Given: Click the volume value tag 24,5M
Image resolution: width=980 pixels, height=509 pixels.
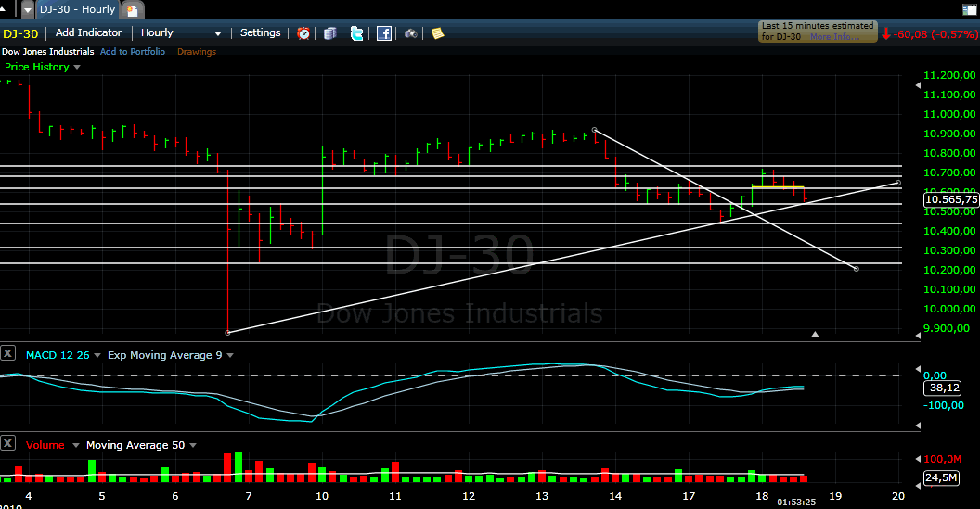Looking at the screenshot, I should [941, 477].
